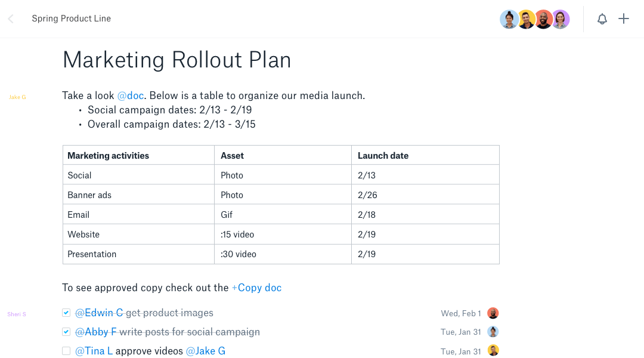Click the rightmost collaborator avatar in the header
644x358 pixels.
pyautogui.click(x=561, y=18)
